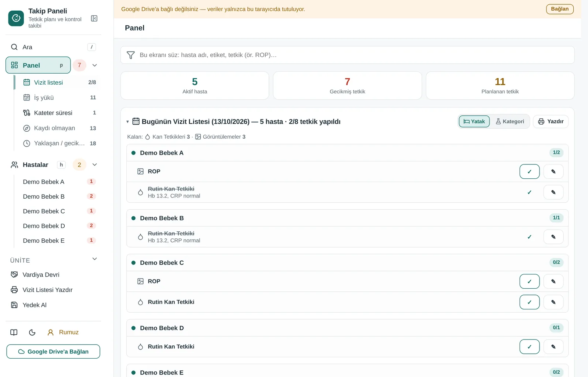The height and width of the screenshot is (377, 588).
Task: Collapse Bugünün Vizit Listesi with the triangle
Action: [x=128, y=122]
